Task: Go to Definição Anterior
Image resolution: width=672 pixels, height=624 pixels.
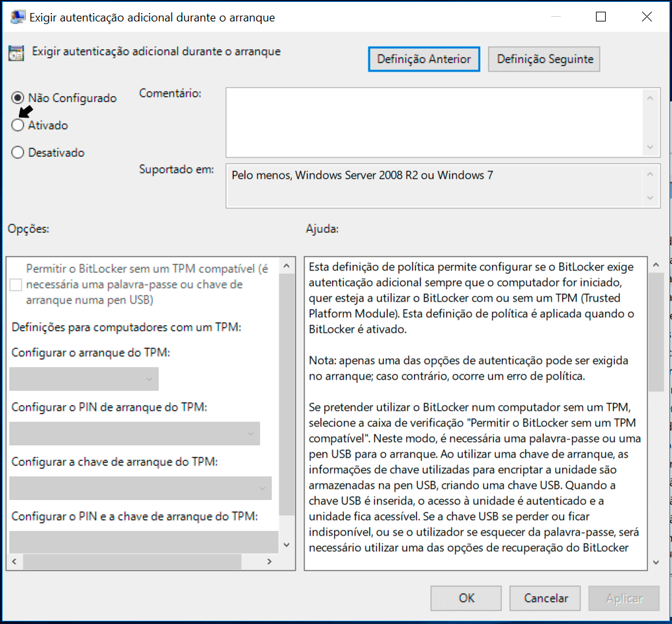Action: pyautogui.click(x=424, y=59)
